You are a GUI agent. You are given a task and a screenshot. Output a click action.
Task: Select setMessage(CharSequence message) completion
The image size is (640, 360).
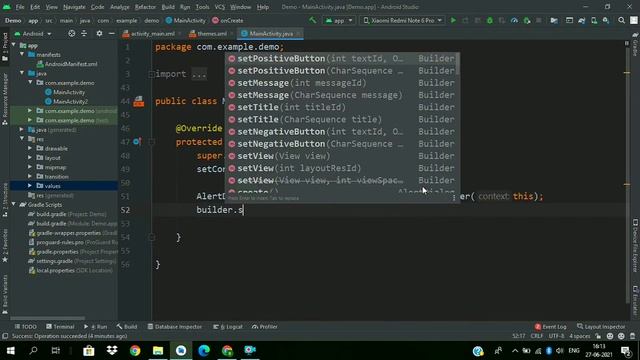pos(342,95)
